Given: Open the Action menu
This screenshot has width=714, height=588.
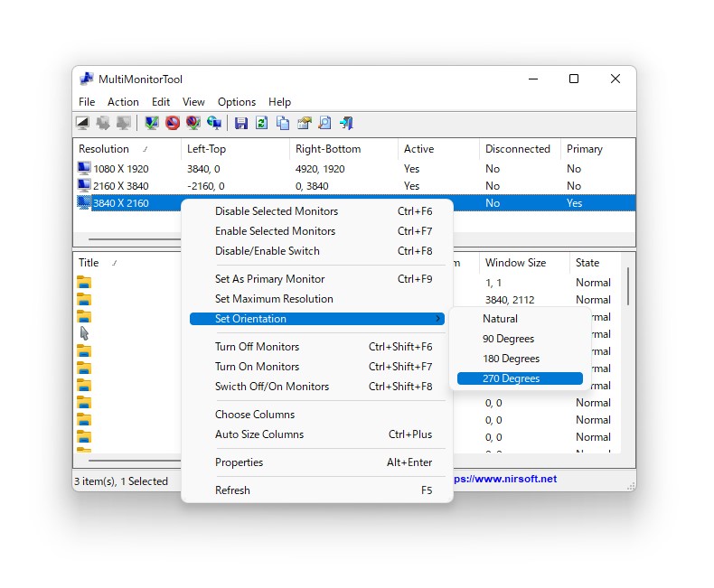Looking at the screenshot, I should pos(123,102).
